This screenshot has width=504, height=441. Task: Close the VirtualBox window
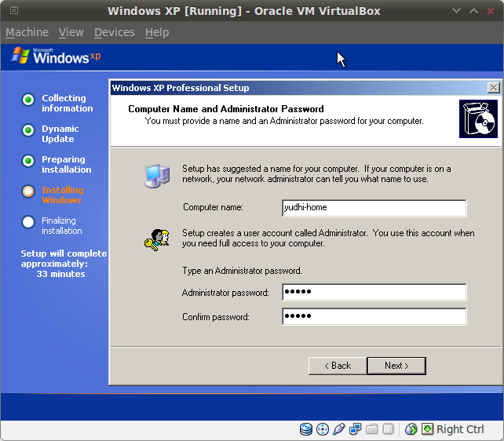click(x=491, y=11)
